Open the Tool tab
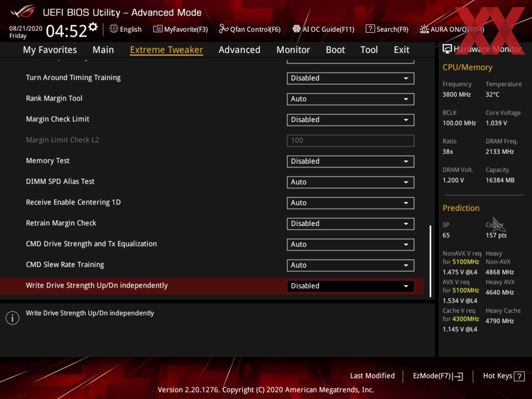 click(x=369, y=50)
